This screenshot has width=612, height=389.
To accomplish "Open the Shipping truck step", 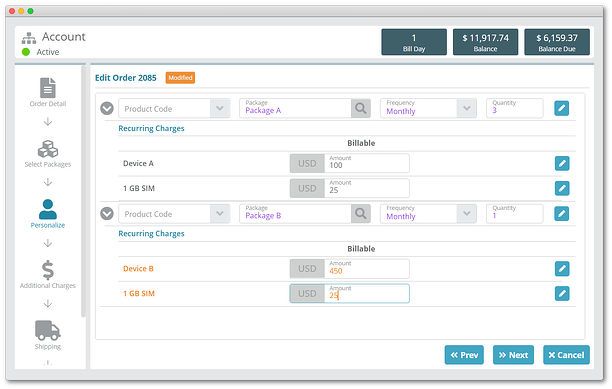I will click(48, 330).
